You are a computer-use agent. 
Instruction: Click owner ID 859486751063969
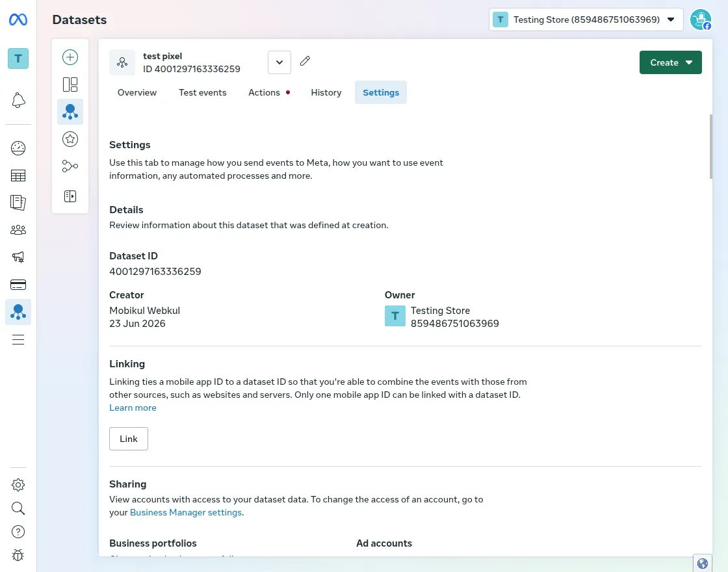(x=454, y=324)
